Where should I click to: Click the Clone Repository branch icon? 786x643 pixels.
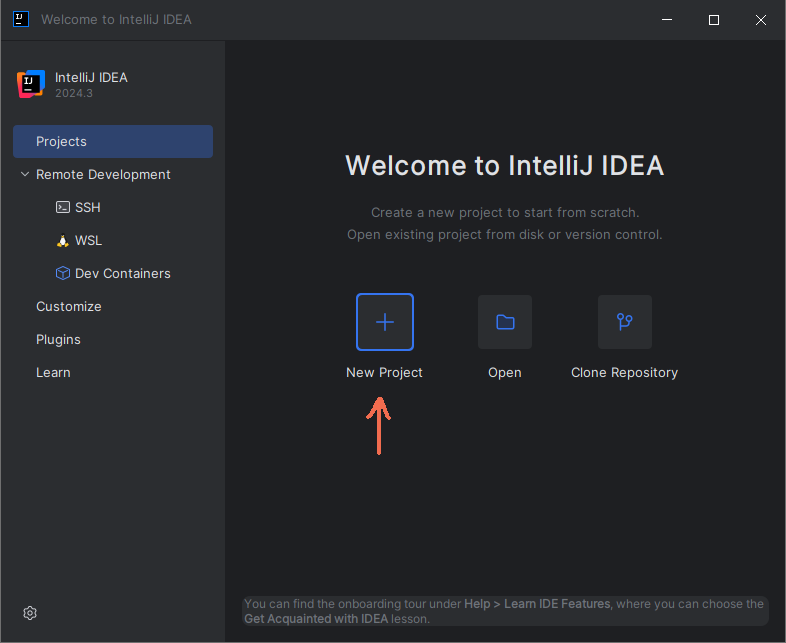[x=625, y=322]
